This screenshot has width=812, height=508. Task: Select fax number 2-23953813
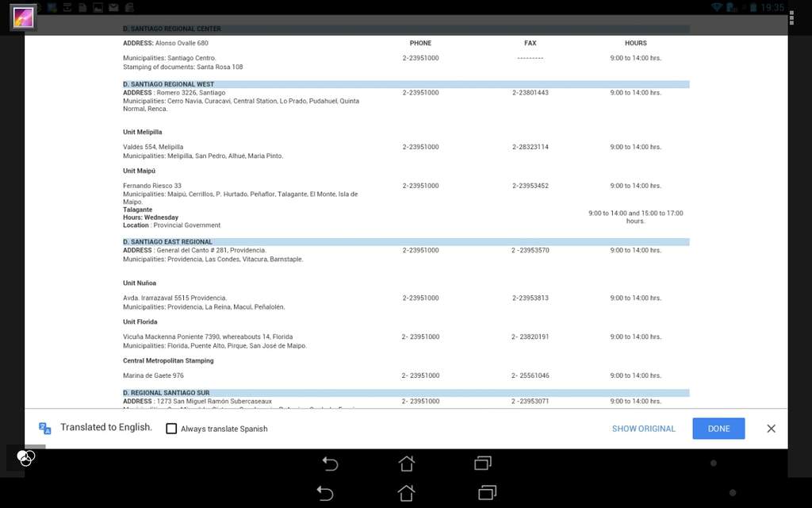[530, 298]
